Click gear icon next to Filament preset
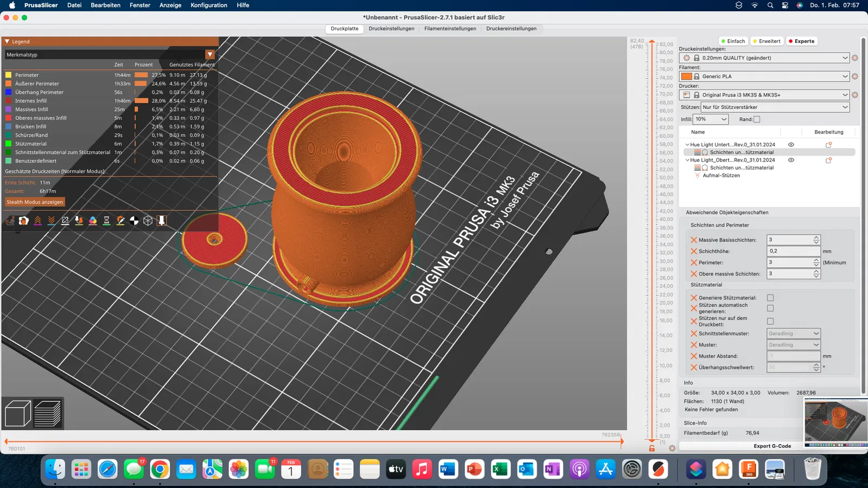The width and height of the screenshot is (868, 488). [855, 76]
